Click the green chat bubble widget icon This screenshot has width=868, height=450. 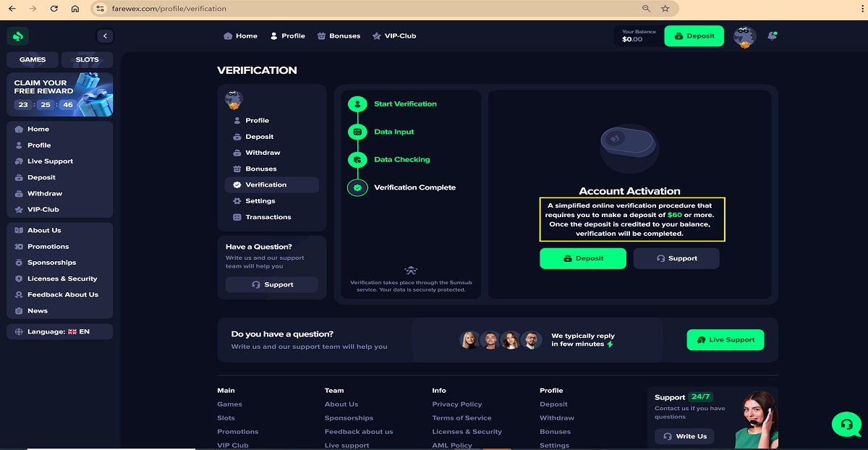pyautogui.click(x=846, y=423)
